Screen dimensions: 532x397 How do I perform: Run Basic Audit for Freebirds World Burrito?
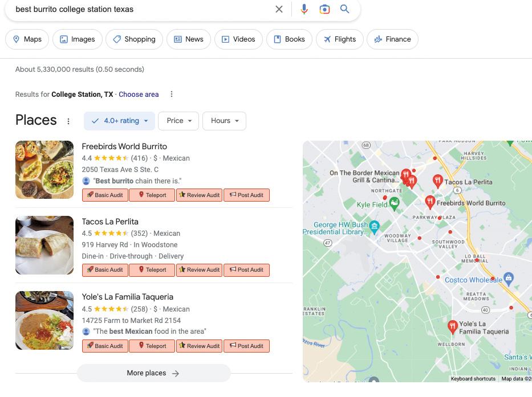(105, 195)
